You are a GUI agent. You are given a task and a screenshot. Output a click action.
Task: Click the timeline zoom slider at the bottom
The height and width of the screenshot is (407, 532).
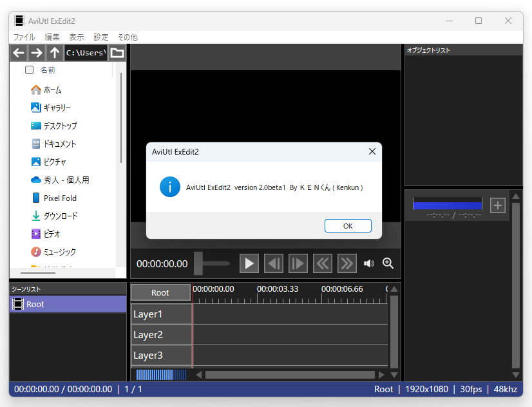pyautogui.click(x=160, y=374)
